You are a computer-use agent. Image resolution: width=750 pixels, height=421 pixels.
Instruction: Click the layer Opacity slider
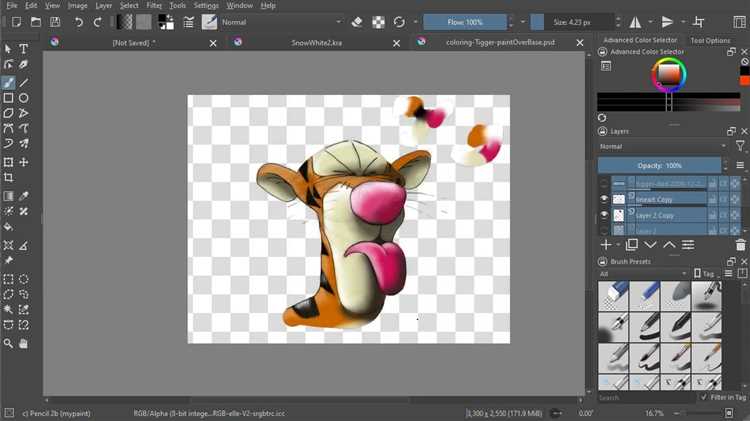pos(660,166)
